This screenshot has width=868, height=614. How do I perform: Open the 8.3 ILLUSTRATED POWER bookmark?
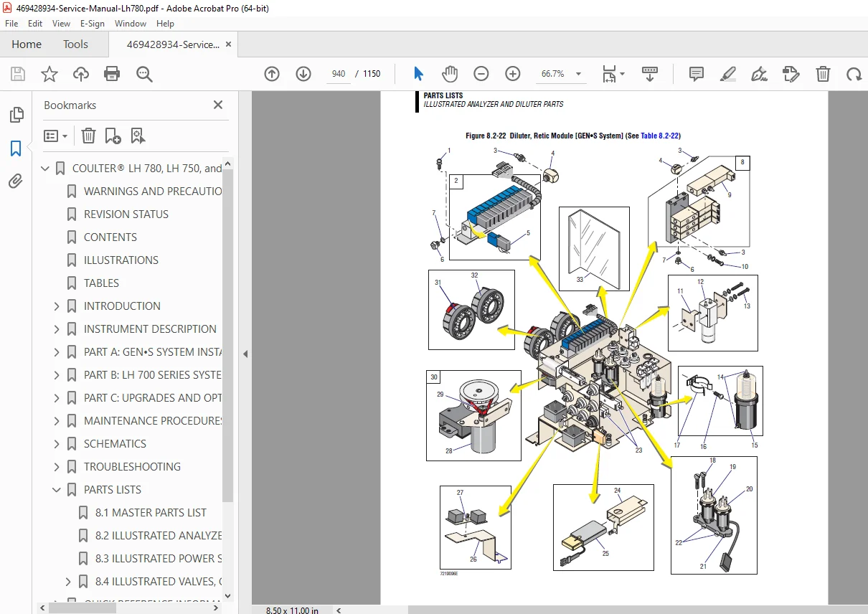(159, 559)
